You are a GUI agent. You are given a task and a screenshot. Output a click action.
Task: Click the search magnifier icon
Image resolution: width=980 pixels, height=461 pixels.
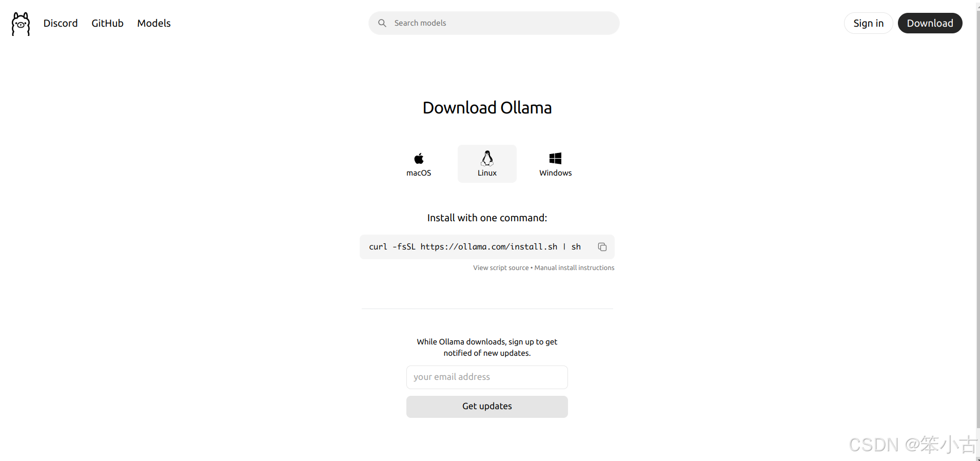point(382,23)
